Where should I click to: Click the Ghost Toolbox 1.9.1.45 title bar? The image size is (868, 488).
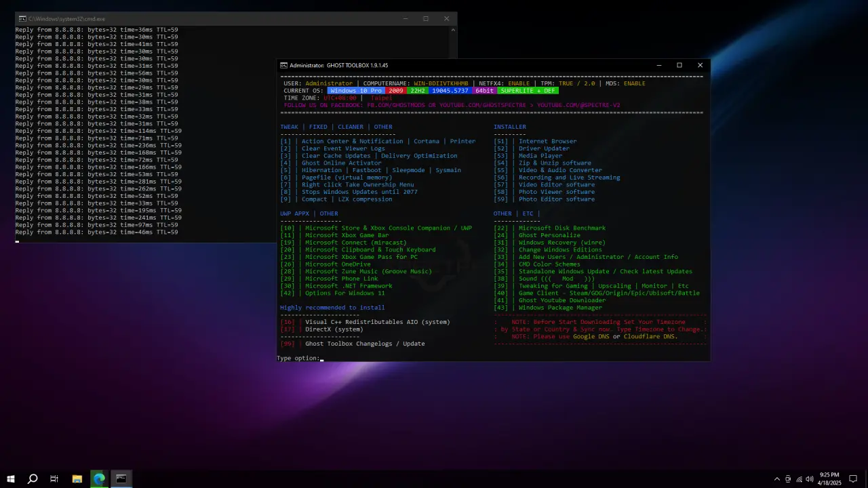pos(338,65)
